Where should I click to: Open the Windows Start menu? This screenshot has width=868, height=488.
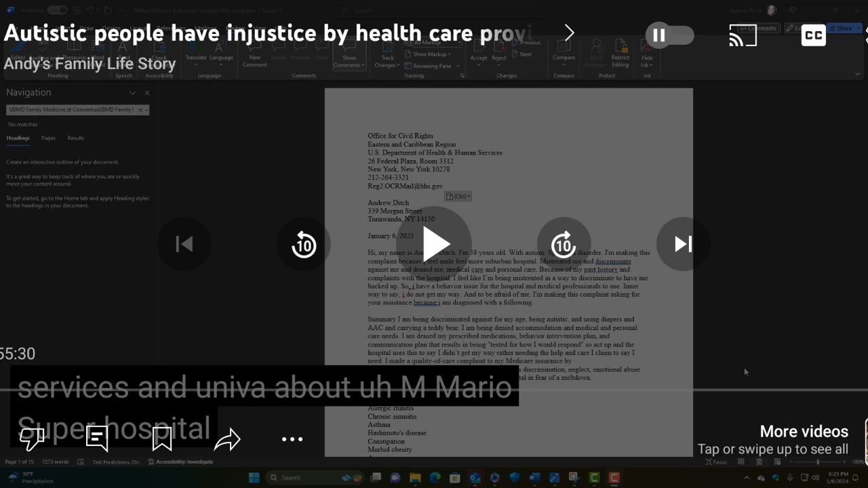coord(254,478)
